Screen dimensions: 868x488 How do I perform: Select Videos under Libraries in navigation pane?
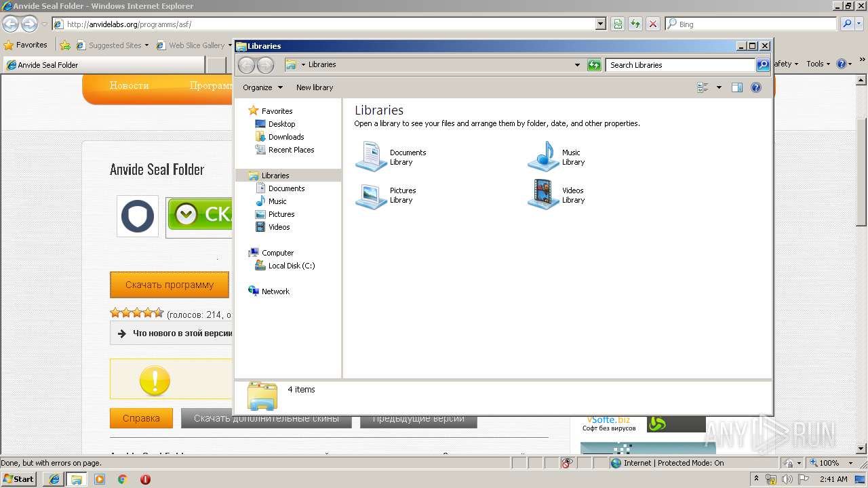pos(279,227)
